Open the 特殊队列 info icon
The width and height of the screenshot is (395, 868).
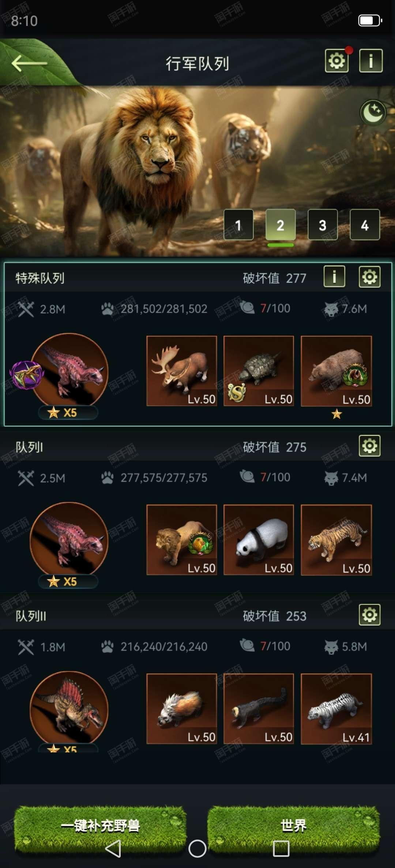click(334, 277)
